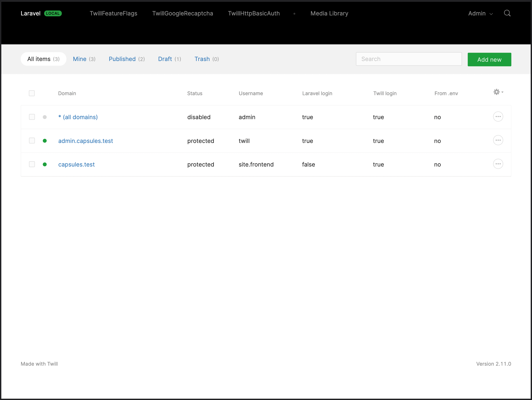Check the select-all checkbox in table header
Viewport: 532px width, 400px height.
pyautogui.click(x=32, y=93)
